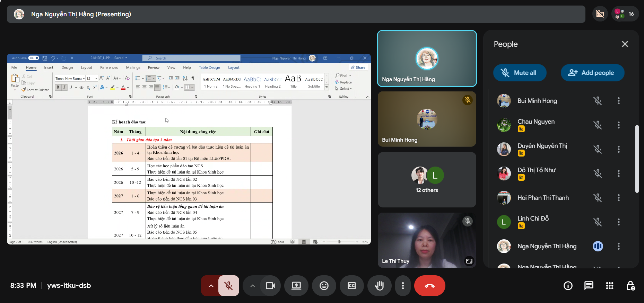Toggle the camera on or off
Image resolution: width=644 pixels, height=303 pixels.
coord(270,286)
